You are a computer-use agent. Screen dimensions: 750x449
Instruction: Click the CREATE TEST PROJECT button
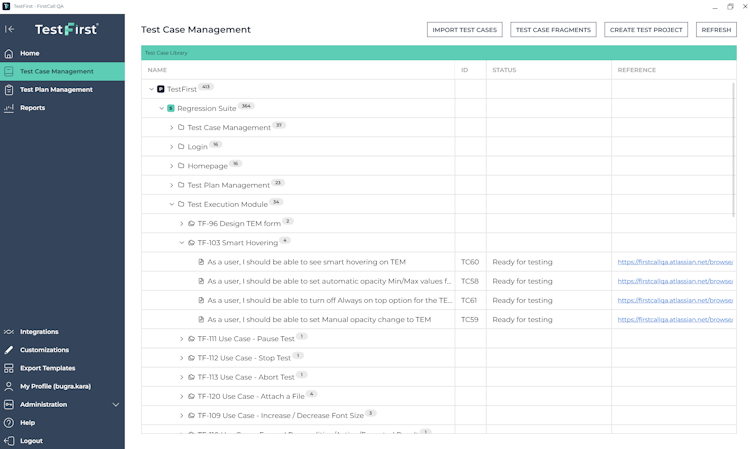pyautogui.click(x=646, y=30)
